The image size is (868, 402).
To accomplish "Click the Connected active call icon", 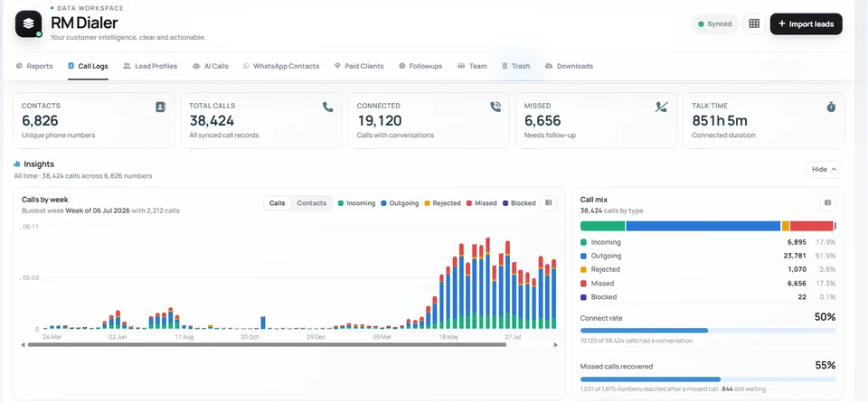I will [495, 108].
